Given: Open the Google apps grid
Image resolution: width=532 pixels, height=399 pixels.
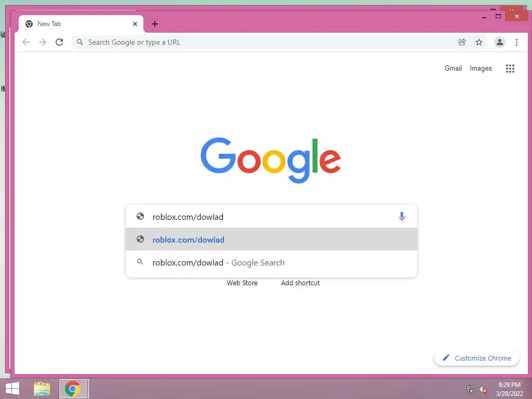Looking at the screenshot, I should click(x=510, y=69).
